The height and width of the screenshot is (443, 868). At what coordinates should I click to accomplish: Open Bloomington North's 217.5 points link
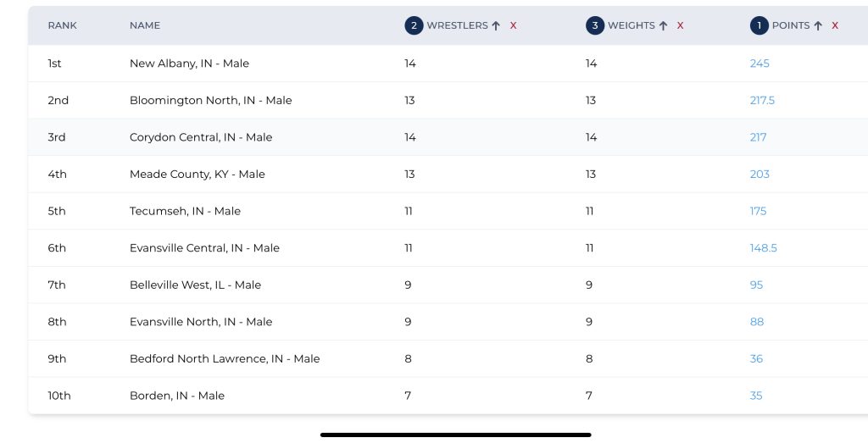point(762,101)
